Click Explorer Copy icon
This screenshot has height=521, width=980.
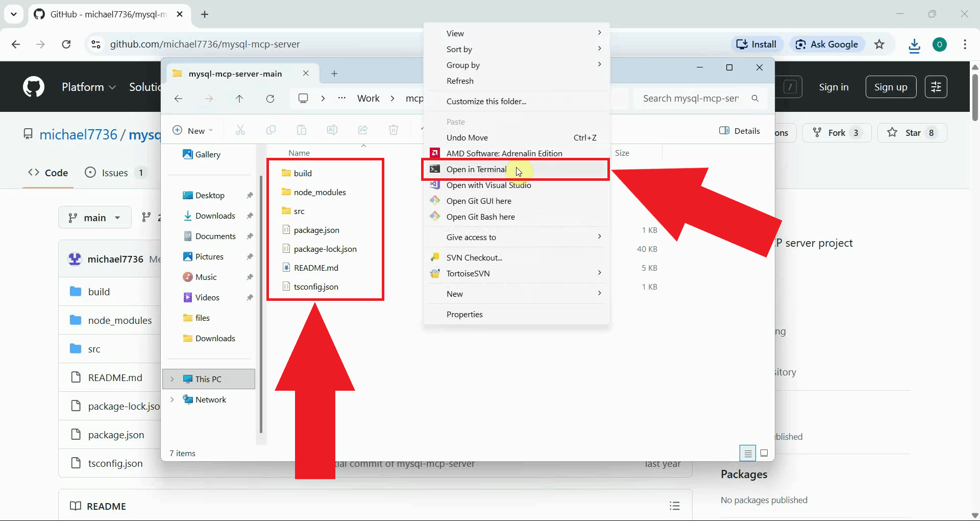(x=271, y=130)
